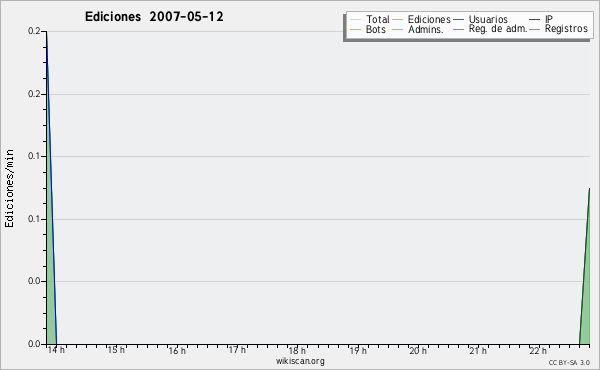Click the '21 h' axis label
Image resolution: width=600 pixels, height=370 pixels.
[478, 350]
